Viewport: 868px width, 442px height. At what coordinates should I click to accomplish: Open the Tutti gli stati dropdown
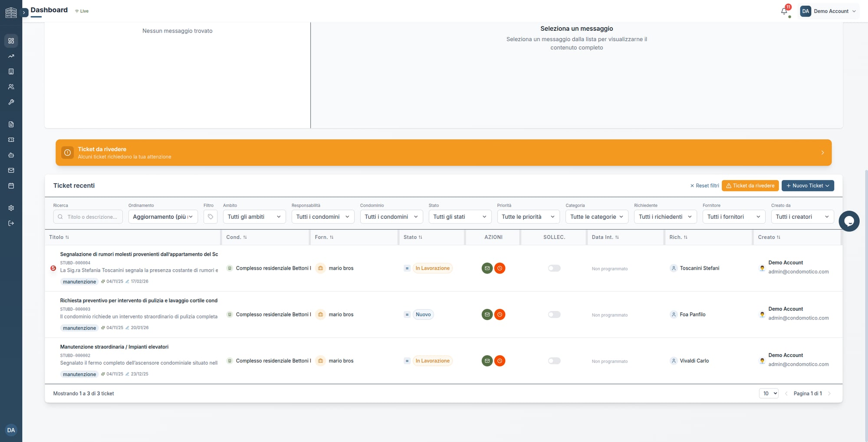(460, 216)
